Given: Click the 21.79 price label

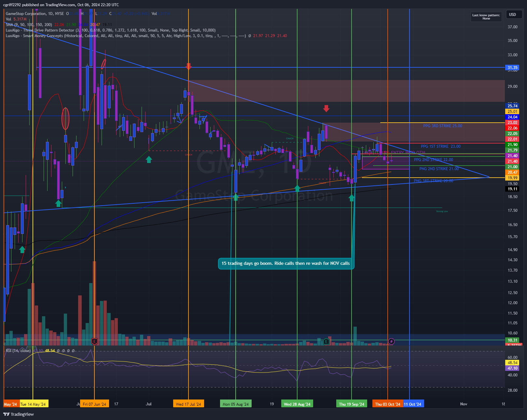Looking at the screenshot, I should [512, 150].
